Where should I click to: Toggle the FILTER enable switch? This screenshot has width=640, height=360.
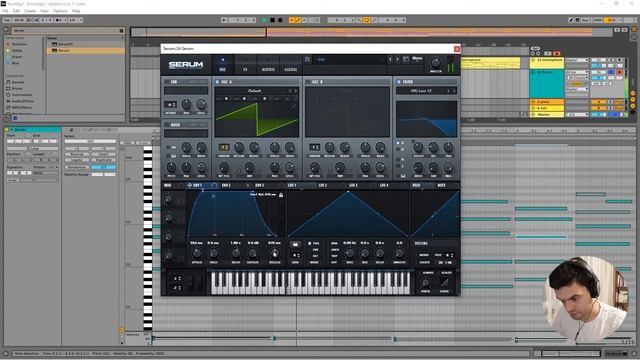[399, 82]
